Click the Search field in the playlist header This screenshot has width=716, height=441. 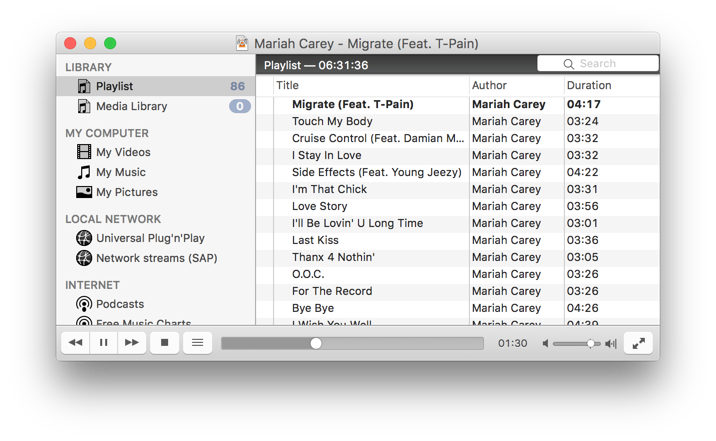coord(598,63)
